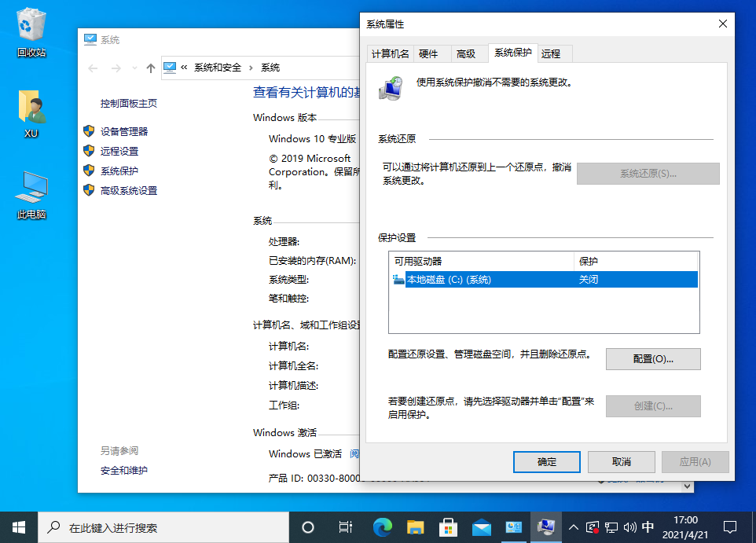756x543 pixels.
Task: Switch to the 硬件 tab
Action: pyautogui.click(x=431, y=53)
